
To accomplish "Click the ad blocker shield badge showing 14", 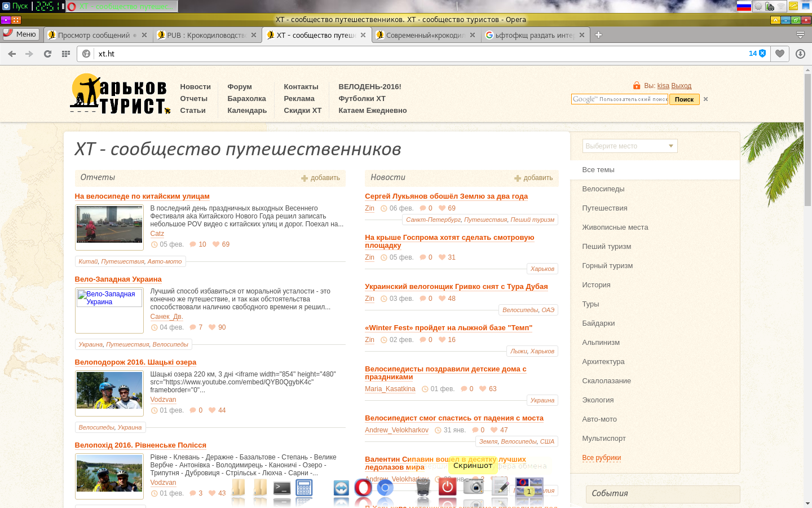I will click(x=757, y=54).
